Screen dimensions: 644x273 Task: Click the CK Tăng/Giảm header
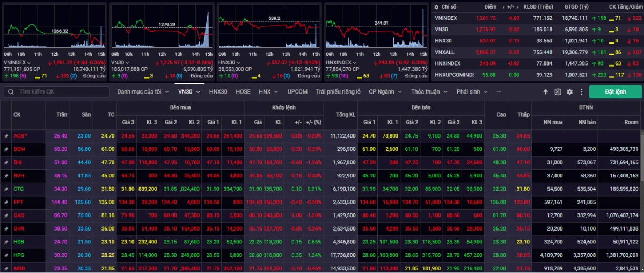pyautogui.click(x=625, y=7)
